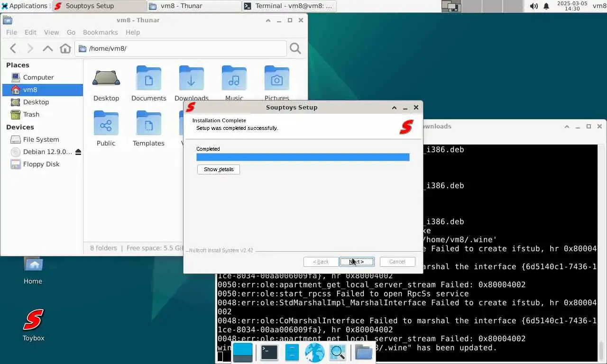
Task: Open the View menu in Thunar
Action: pyautogui.click(x=52, y=32)
